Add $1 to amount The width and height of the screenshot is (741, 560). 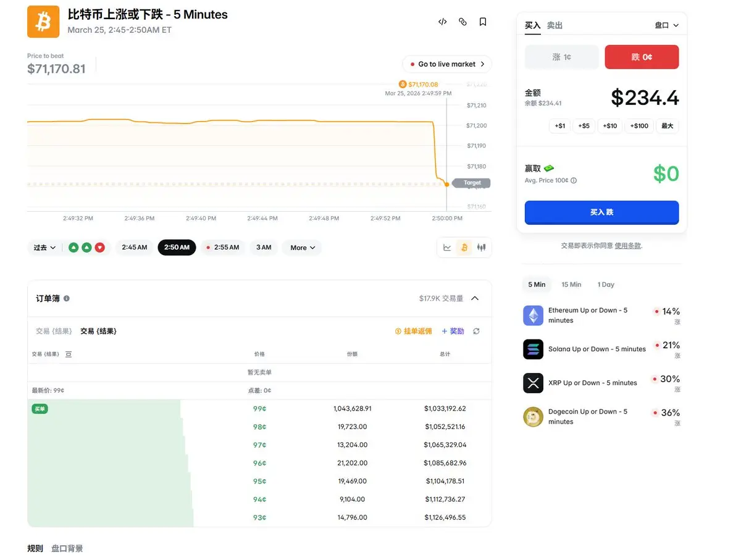click(x=559, y=126)
